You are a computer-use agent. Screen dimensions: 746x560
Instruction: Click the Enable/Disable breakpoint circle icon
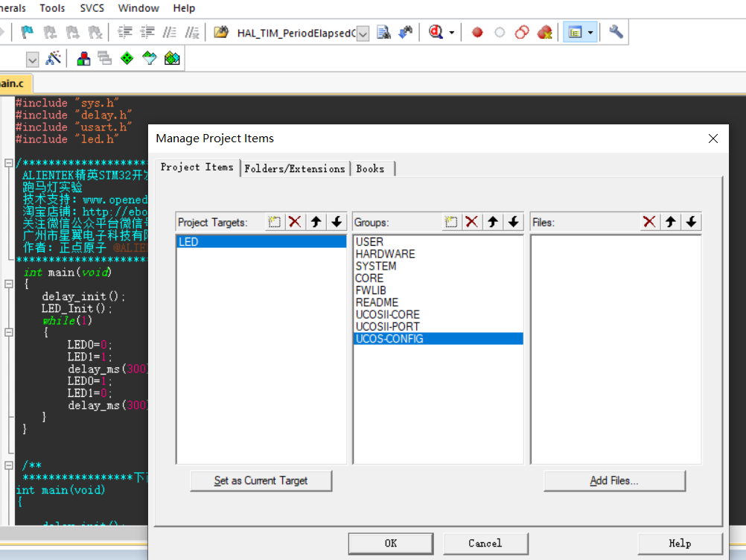(500, 32)
